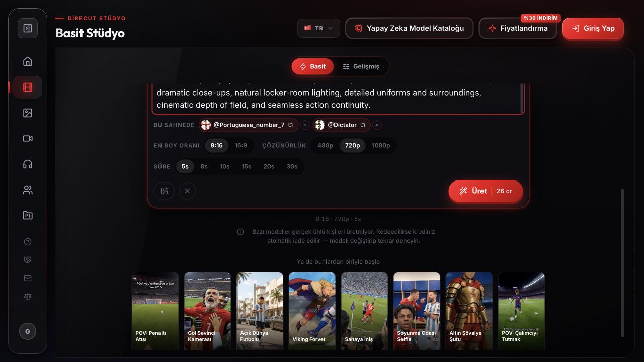Open the people characters sidebar icon

click(28, 190)
